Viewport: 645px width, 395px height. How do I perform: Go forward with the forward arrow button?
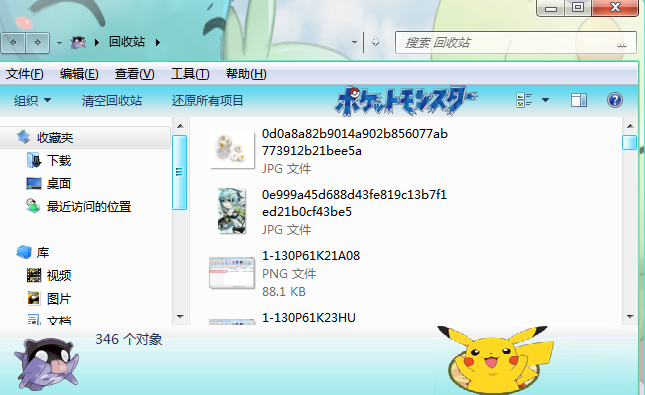(37, 42)
